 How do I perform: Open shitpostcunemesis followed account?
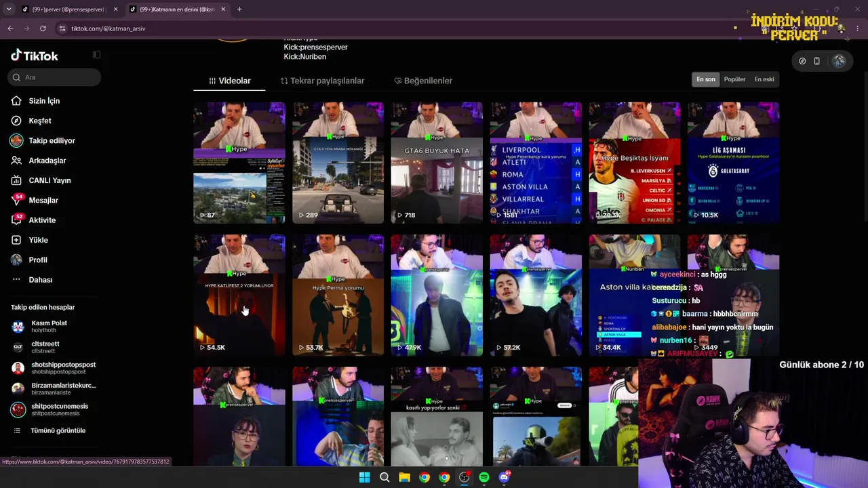point(54,410)
